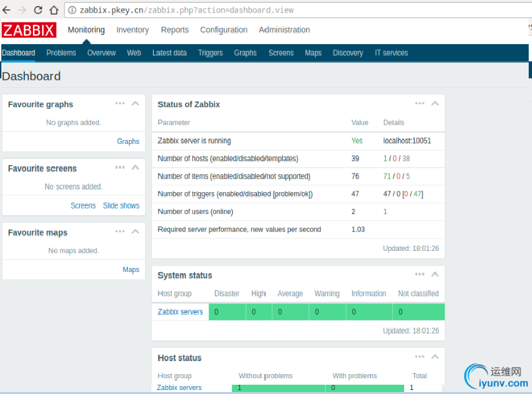Switch to the Latest data tab
The height and width of the screenshot is (394, 532).
(169, 53)
